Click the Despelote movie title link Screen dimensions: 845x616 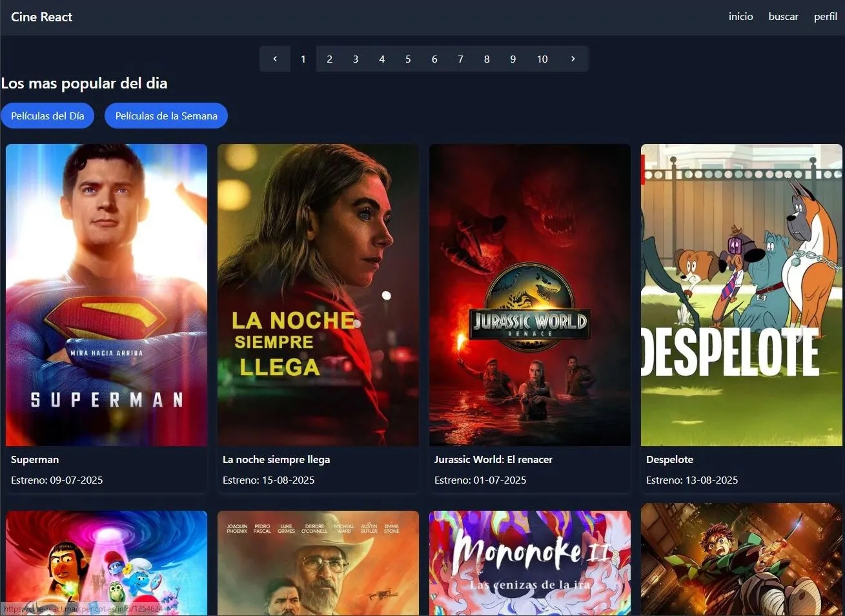669,459
